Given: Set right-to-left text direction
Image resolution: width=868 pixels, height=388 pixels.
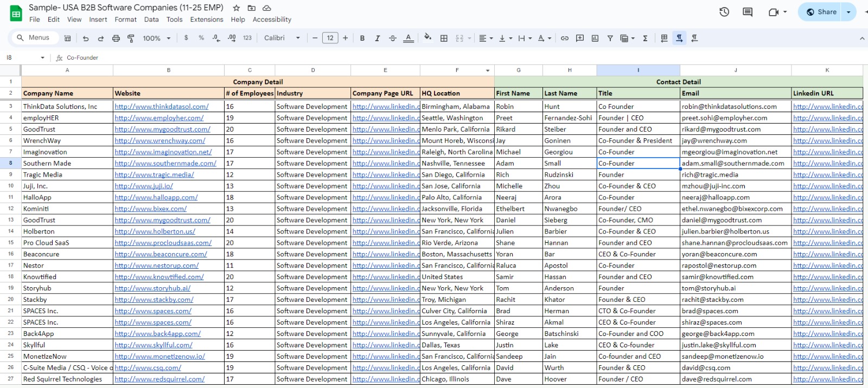Looking at the screenshot, I should point(694,38).
